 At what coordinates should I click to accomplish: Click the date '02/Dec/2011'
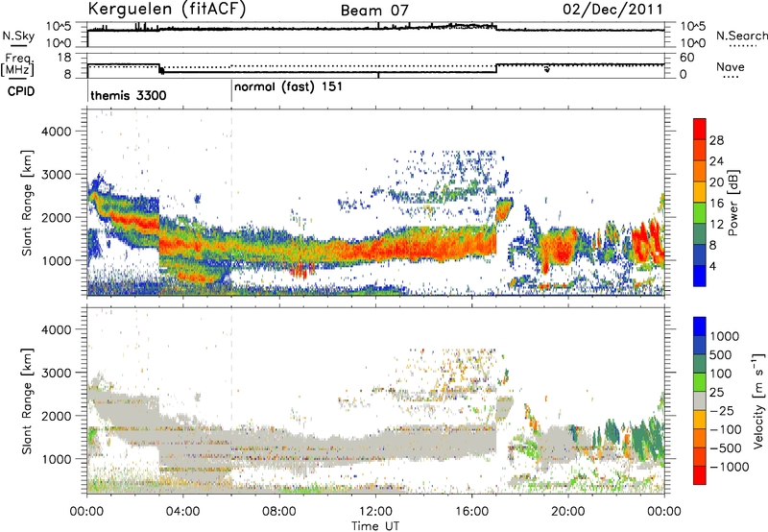pyautogui.click(x=612, y=10)
